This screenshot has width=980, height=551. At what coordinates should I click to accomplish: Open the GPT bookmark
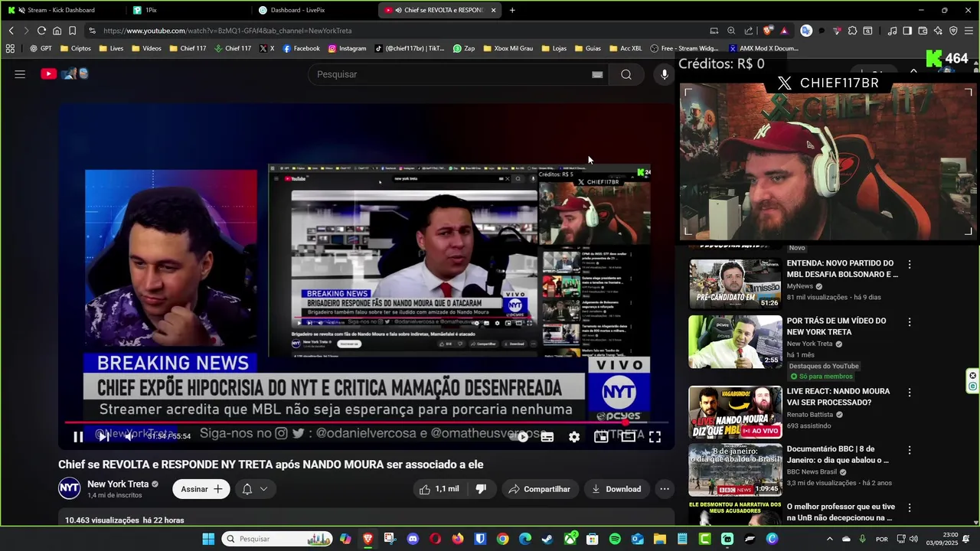41,48
